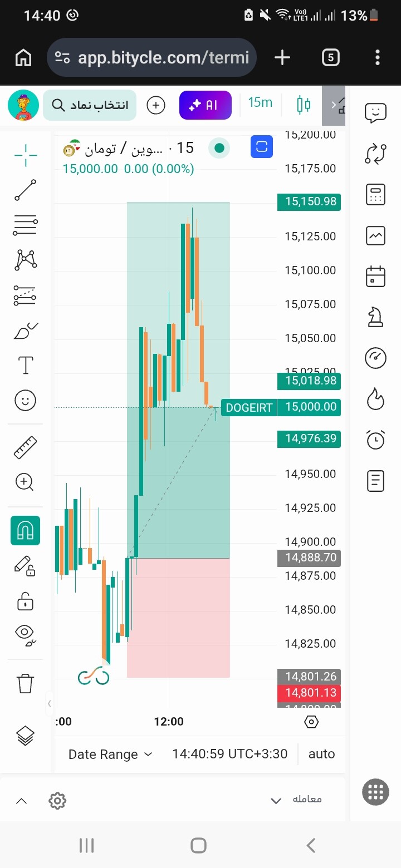Viewport: 401px width, 868px height.
Task: Open the 15m timeframe selector
Action: pyautogui.click(x=260, y=102)
